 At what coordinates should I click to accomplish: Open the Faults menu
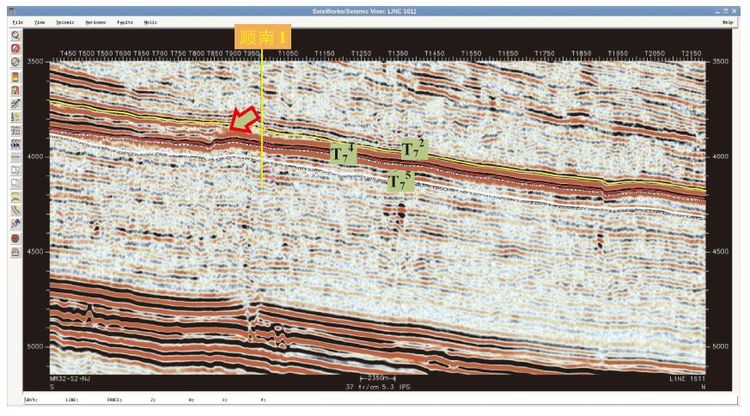click(124, 21)
